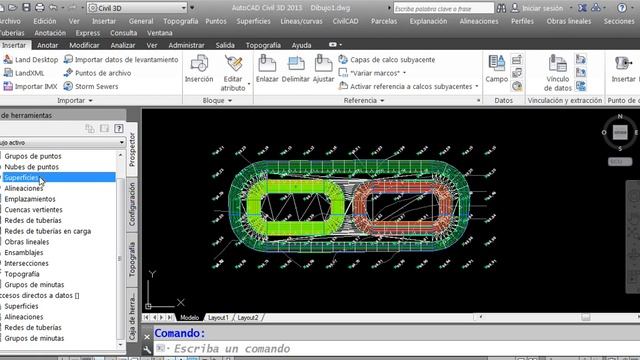Open the Editar atributo dropdown arrow
Viewport: 640px width, 360px height.
coord(249,84)
